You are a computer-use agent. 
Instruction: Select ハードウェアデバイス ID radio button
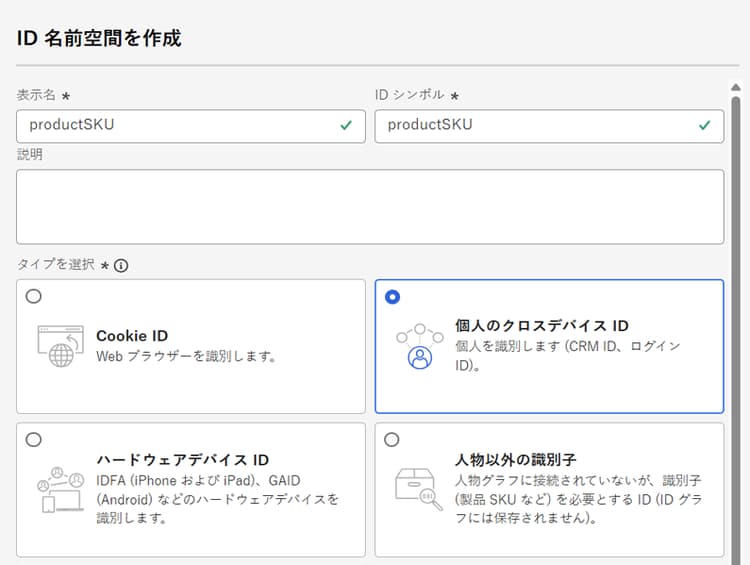[34, 439]
